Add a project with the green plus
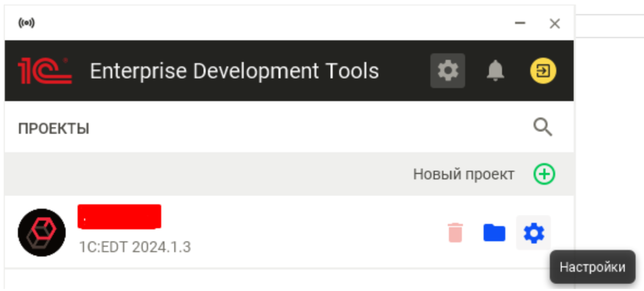 (x=544, y=174)
